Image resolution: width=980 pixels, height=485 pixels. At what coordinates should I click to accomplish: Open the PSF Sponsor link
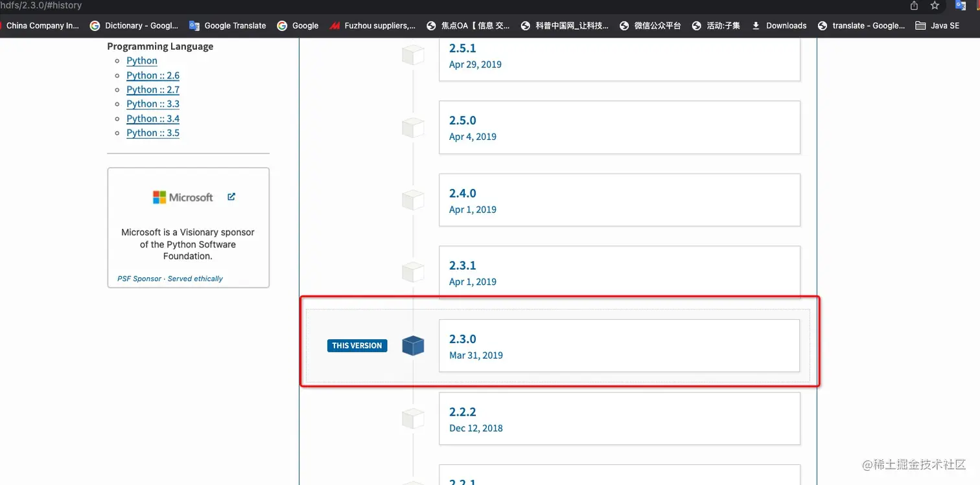(x=139, y=278)
